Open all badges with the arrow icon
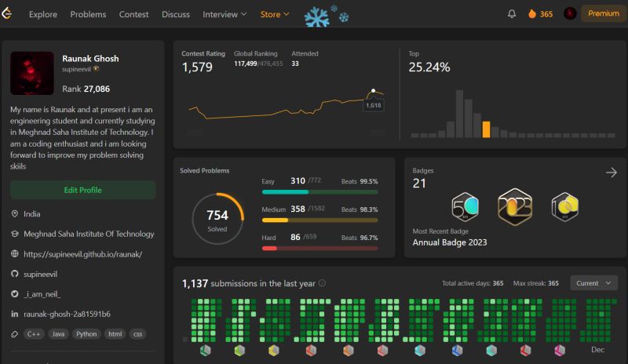This screenshot has height=364, width=628. [x=612, y=173]
